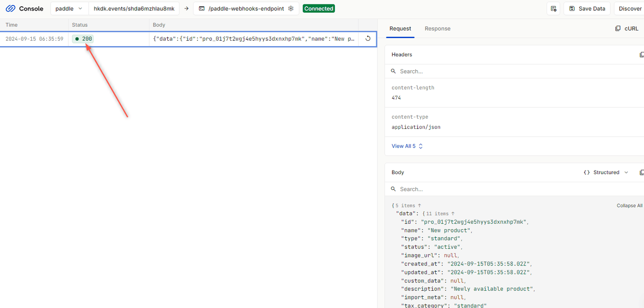Select the Request tab
This screenshot has height=308, width=644.
pyautogui.click(x=400, y=29)
